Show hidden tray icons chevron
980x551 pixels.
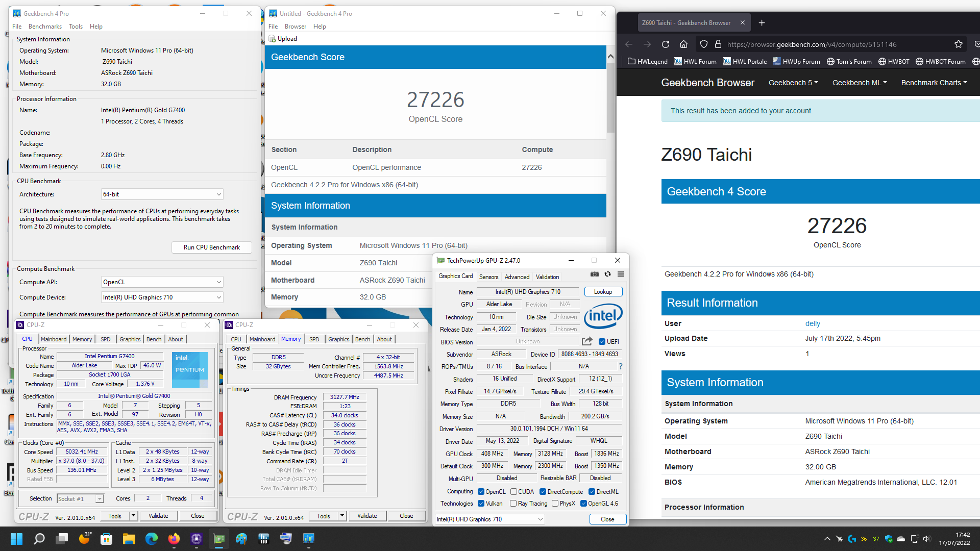pyautogui.click(x=827, y=539)
